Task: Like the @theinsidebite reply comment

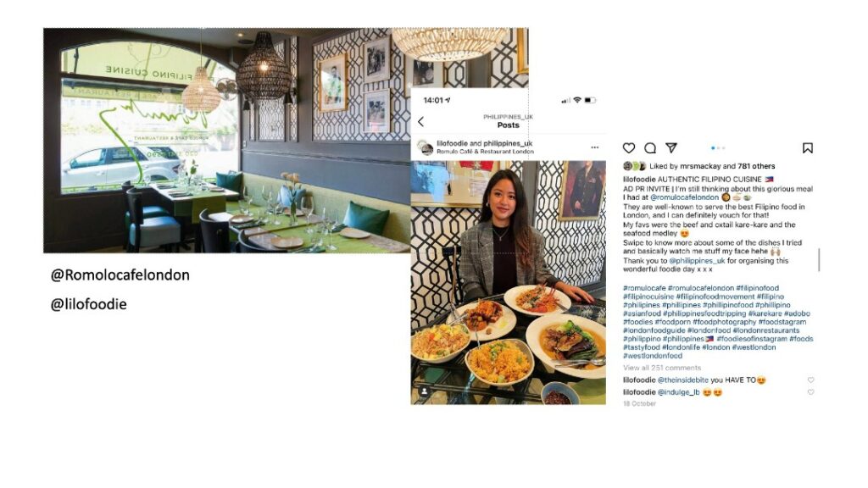Action: click(x=810, y=380)
